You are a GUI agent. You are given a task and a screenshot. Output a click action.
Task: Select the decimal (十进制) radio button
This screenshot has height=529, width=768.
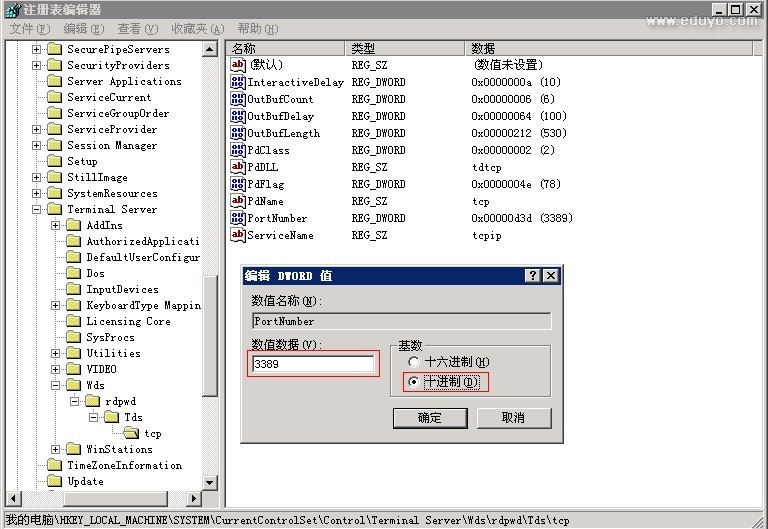click(414, 382)
